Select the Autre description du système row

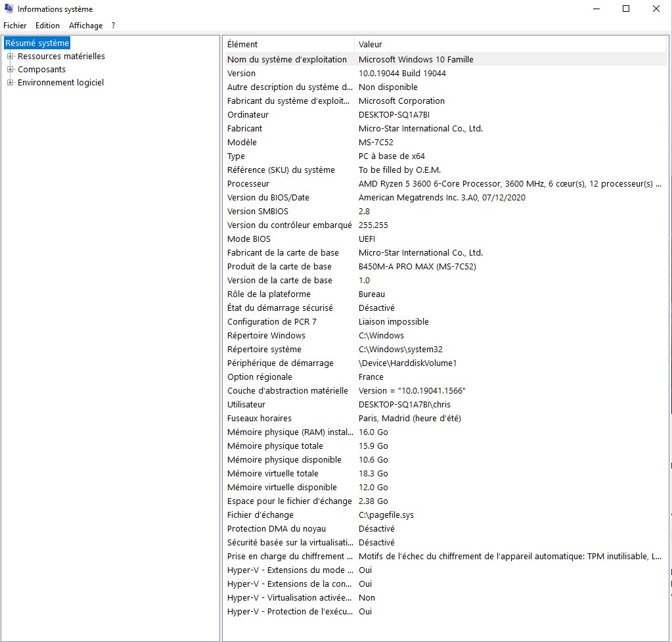[x=446, y=87]
